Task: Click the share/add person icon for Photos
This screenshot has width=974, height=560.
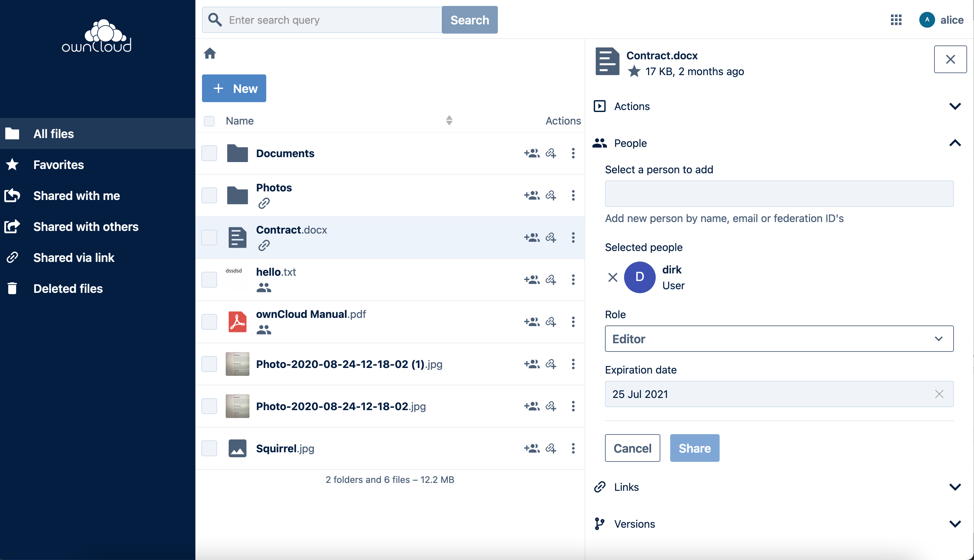Action: [532, 195]
